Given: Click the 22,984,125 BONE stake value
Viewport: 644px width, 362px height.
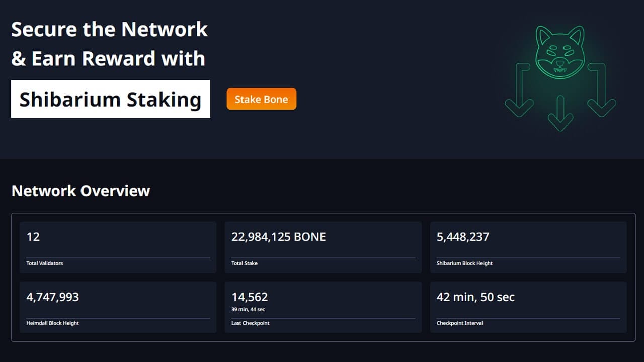Looking at the screenshot, I should pos(278,237).
